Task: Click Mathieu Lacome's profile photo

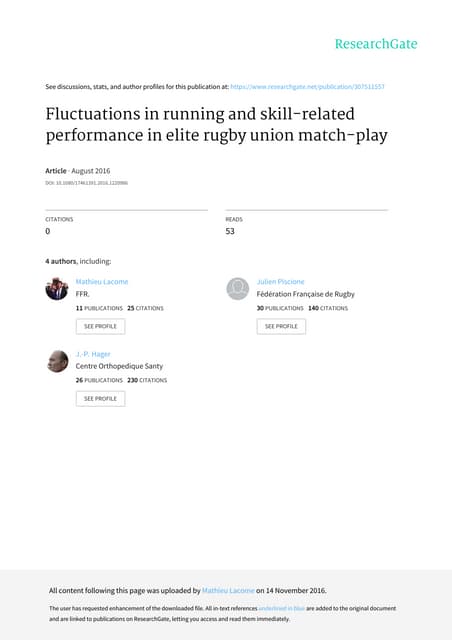Action: 56,289
